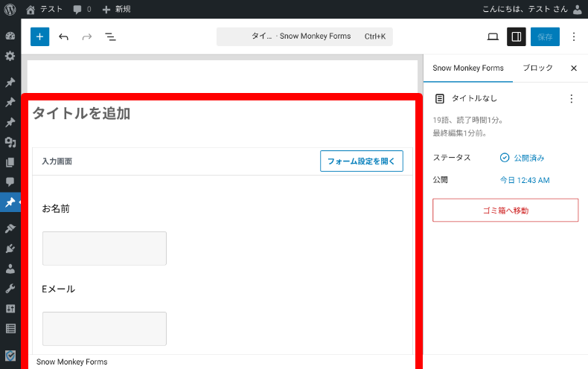The height and width of the screenshot is (369, 588).
Task: Open Appearance brush icon in sidebar
Action: click(10, 228)
